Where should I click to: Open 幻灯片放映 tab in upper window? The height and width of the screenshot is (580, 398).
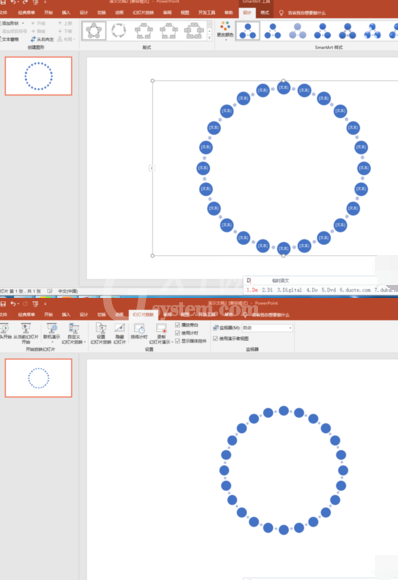point(143,13)
